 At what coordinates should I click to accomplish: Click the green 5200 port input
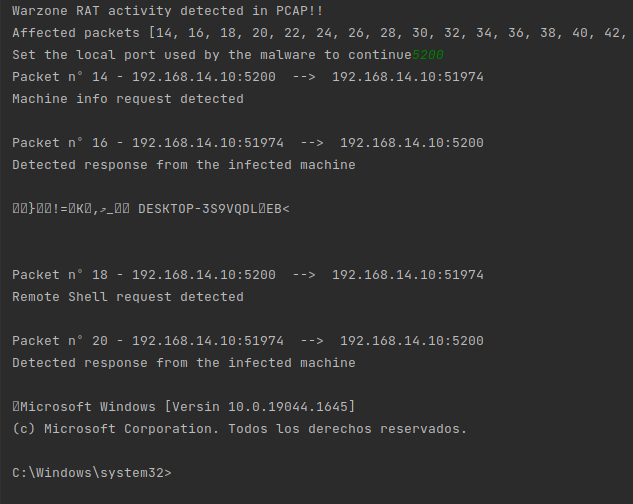[428, 55]
